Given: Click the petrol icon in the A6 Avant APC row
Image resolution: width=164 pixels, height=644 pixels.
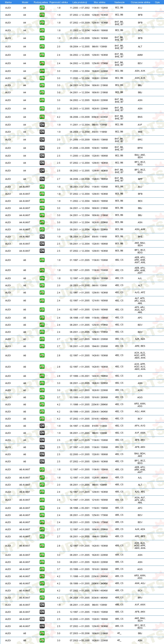Looking at the screenshot, I should pyautogui.click(x=42, y=508).
